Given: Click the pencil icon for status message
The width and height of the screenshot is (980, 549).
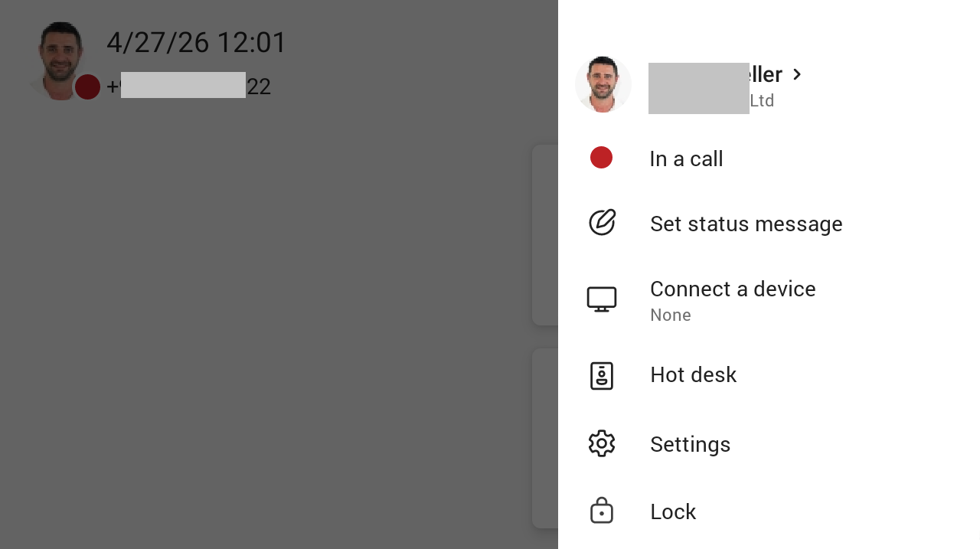Looking at the screenshot, I should point(603,222).
